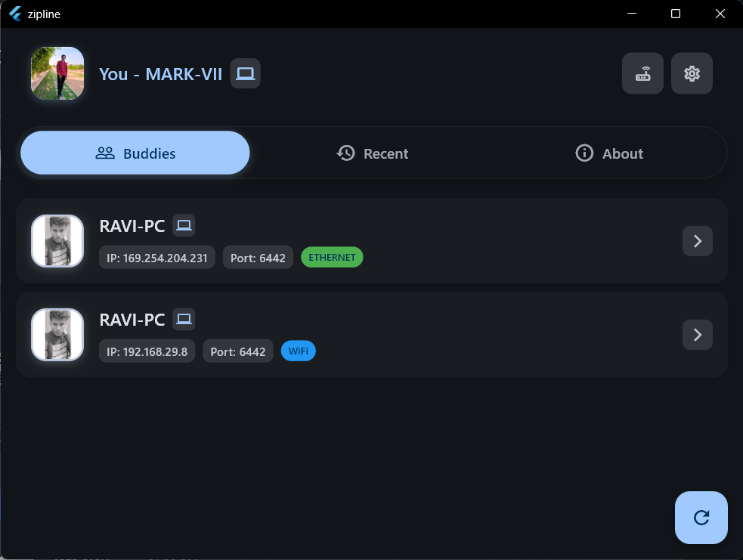Switch to the Buddies tab
Image resolution: width=743 pixels, height=560 pixels.
(135, 153)
